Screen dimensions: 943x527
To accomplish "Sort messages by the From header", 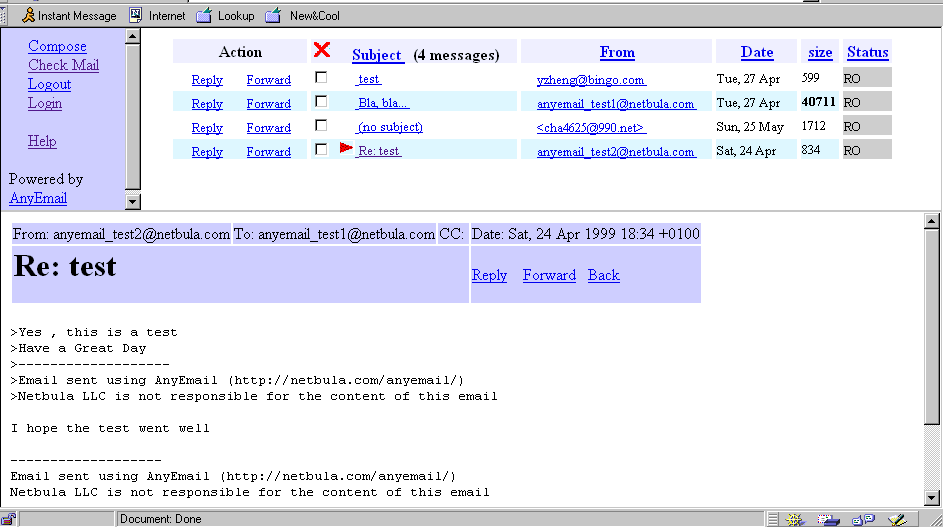I will click(617, 52).
